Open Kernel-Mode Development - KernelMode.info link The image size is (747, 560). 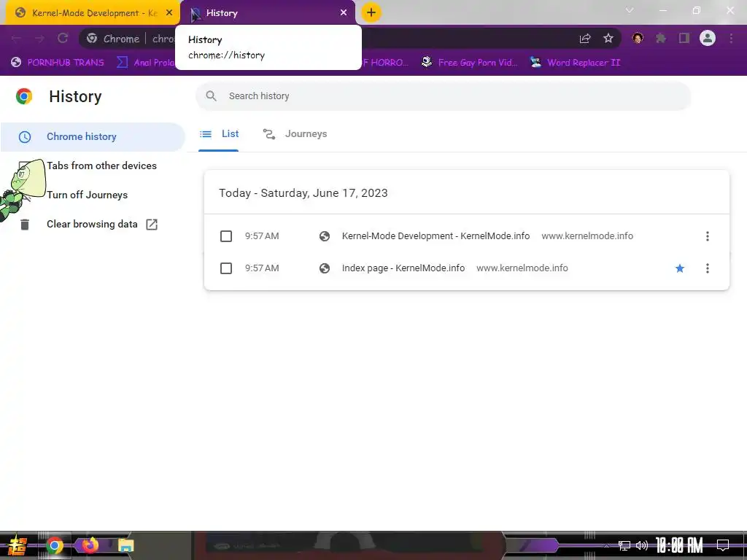pos(436,236)
